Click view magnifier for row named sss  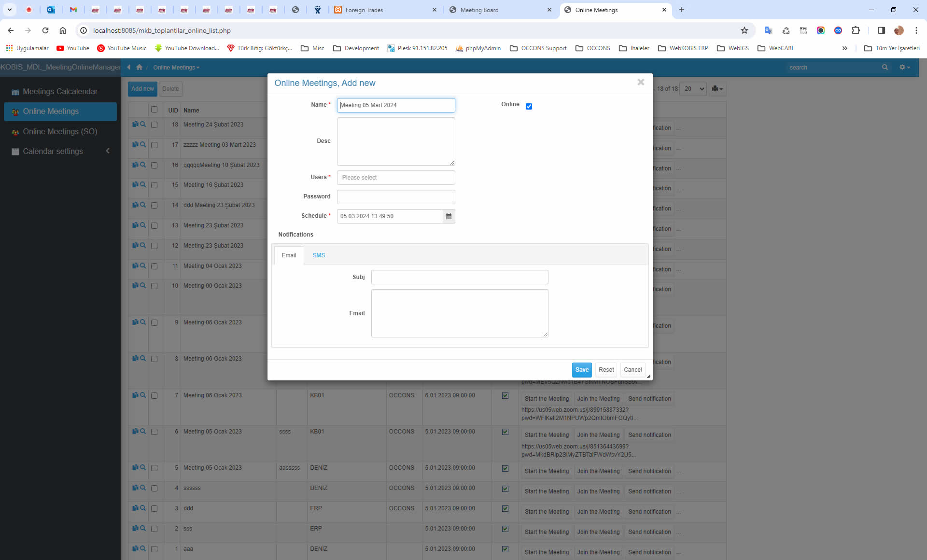(x=143, y=528)
